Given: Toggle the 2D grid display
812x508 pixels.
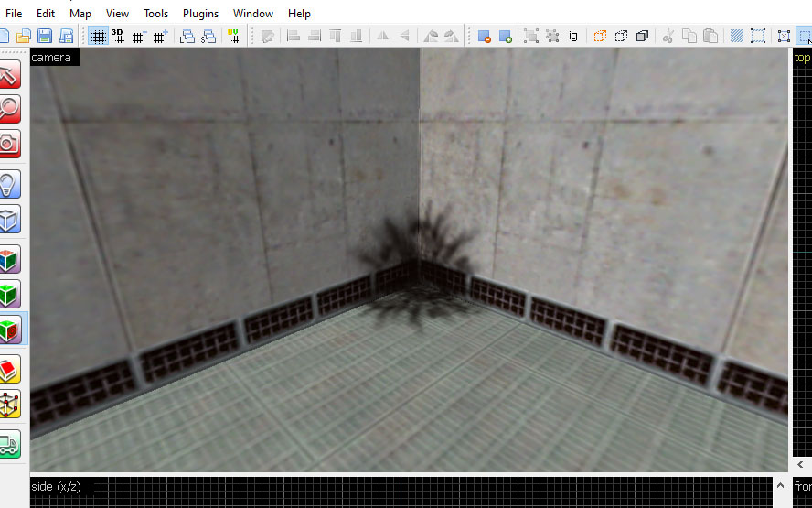Looking at the screenshot, I should click(x=98, y=37).
